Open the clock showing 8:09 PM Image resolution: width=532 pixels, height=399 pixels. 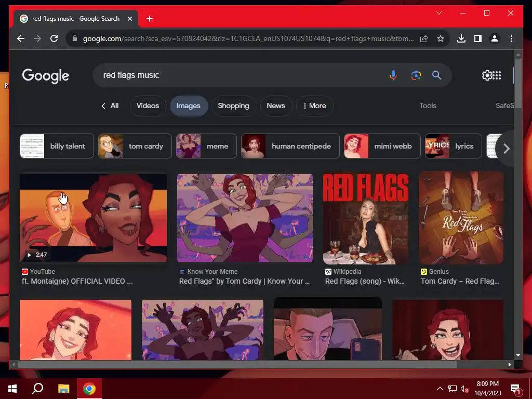pyautogui.click(x=487, y=389)
